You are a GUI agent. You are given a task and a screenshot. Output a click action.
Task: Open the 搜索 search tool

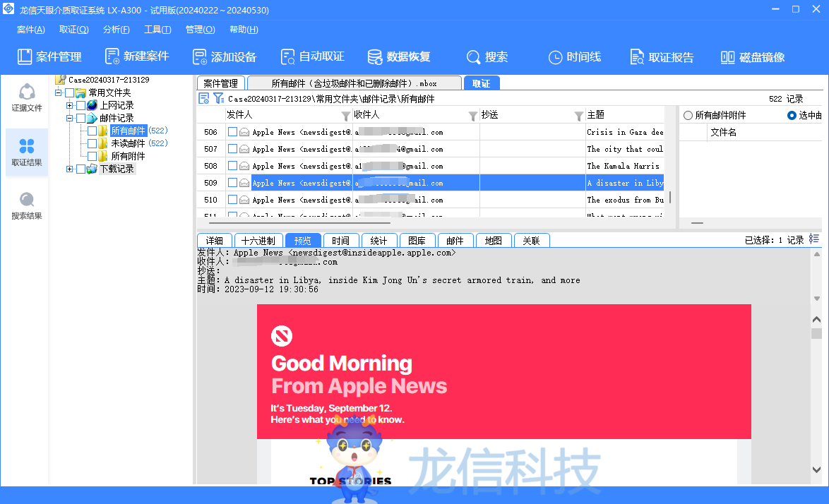click(487, 57)
